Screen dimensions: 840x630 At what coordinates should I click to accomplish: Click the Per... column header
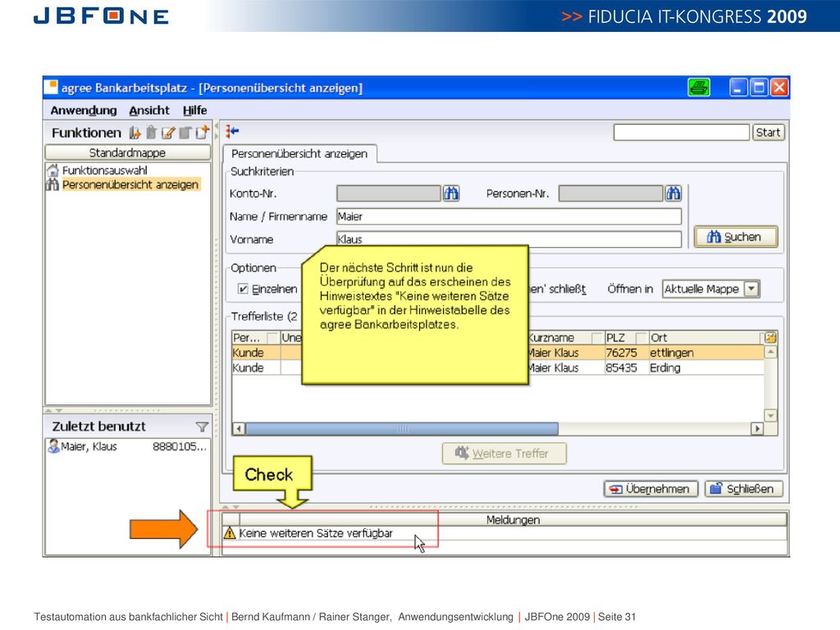click(x=256, y=337)
